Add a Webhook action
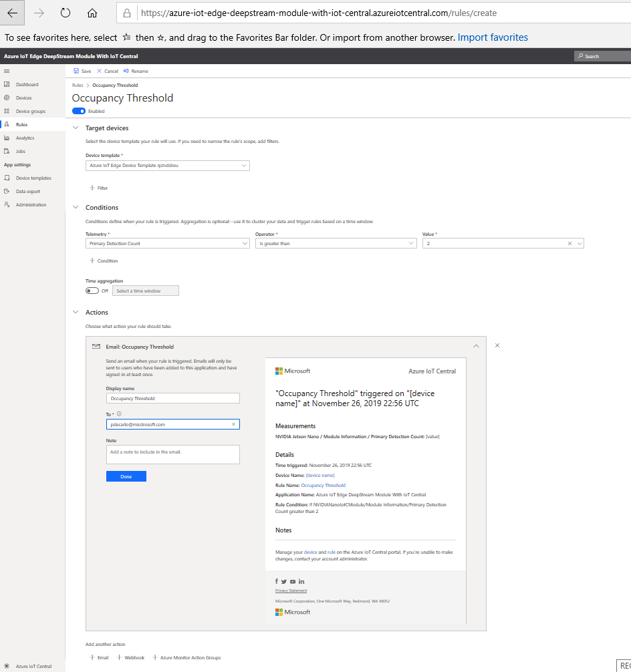631x672 pixels. click(x=131, y=657)
